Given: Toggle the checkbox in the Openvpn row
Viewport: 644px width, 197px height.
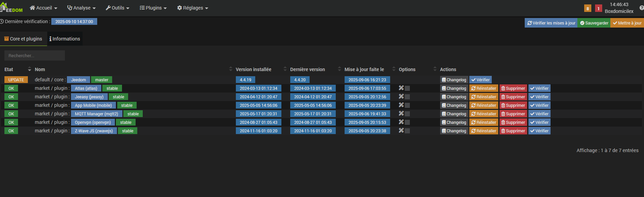Looking at the screenshot, I should click(x=407, y=122).
